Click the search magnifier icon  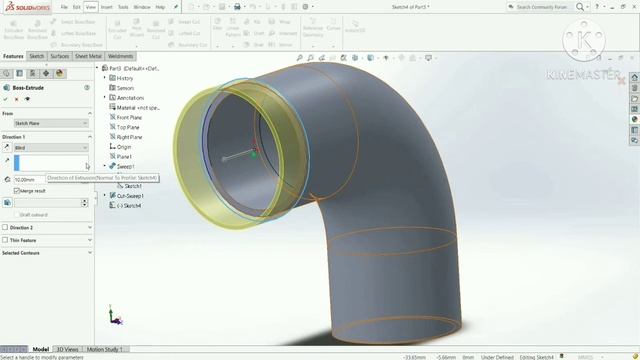(580, 7)
